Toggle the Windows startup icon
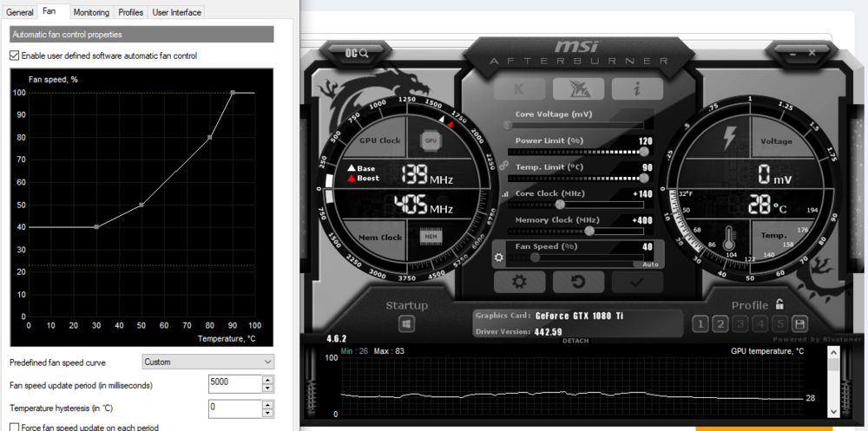This screenshot has height=431, width=868. (407, 323)
